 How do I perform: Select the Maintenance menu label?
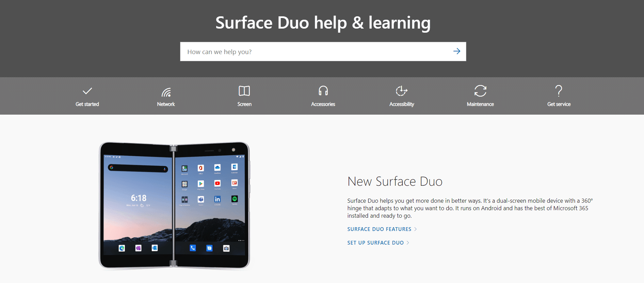[x=480, y=104]
